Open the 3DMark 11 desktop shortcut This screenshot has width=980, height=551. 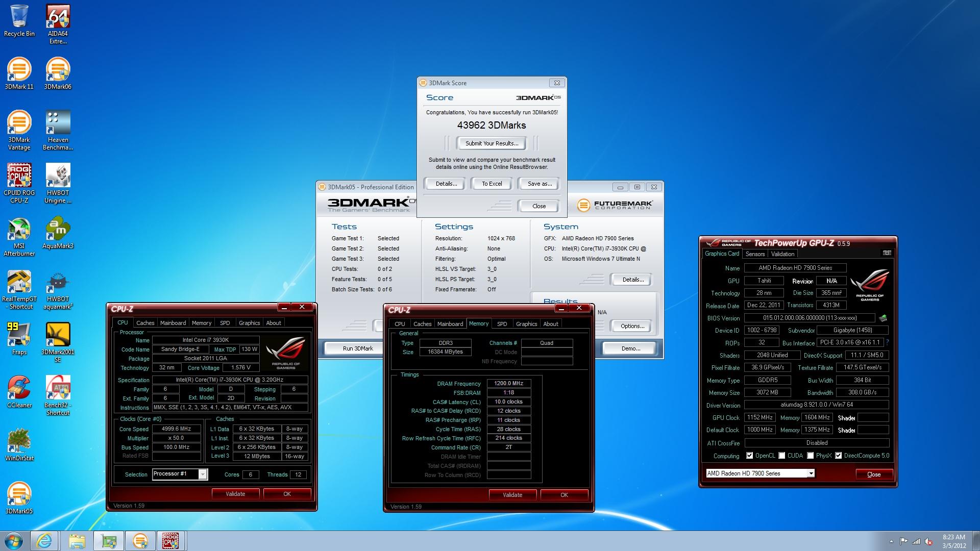tap(19, 73)
